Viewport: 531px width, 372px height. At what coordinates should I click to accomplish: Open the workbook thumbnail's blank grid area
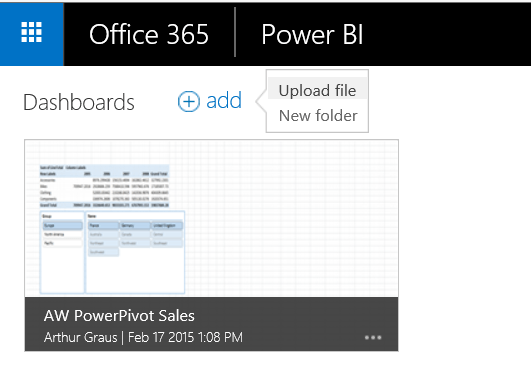pos(291,219)
